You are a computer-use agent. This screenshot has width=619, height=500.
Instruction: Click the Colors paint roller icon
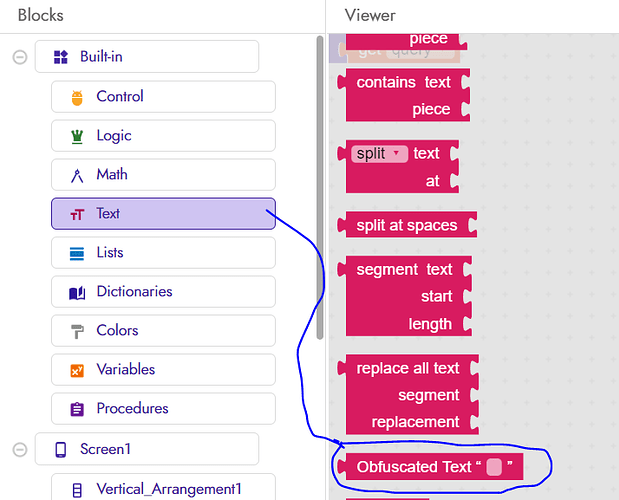[77, 331]
